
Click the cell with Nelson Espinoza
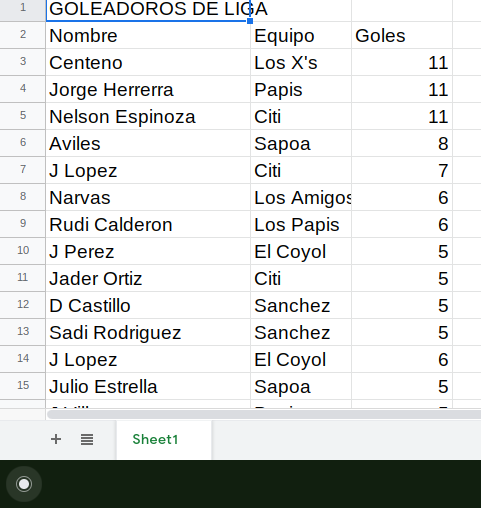pos(148,116)
